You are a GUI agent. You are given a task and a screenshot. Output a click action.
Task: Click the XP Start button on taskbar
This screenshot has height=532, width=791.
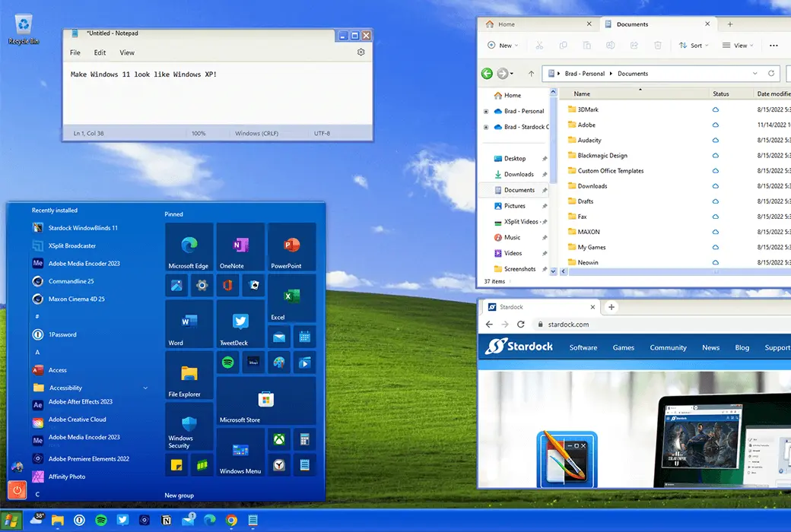11,521
